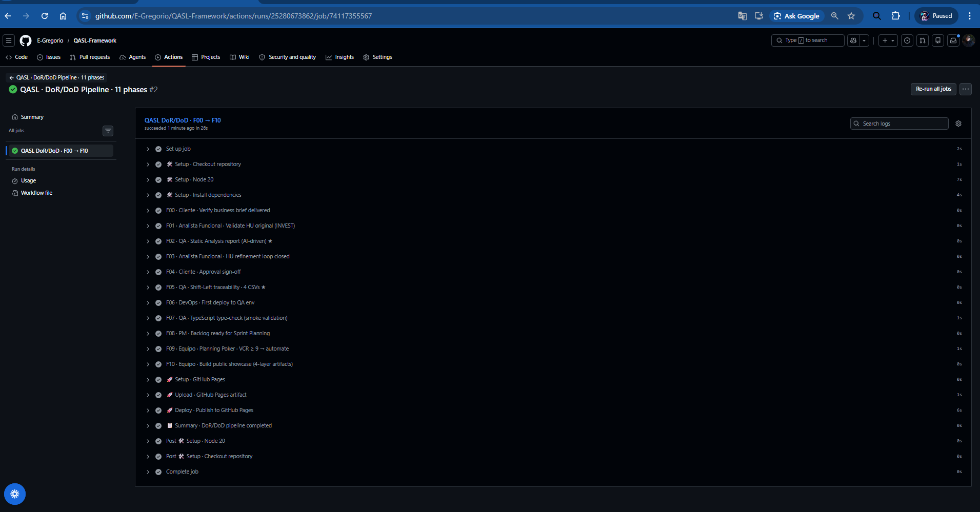Open the translate page icon
The image size is (980, 512).
click(742, 16)
